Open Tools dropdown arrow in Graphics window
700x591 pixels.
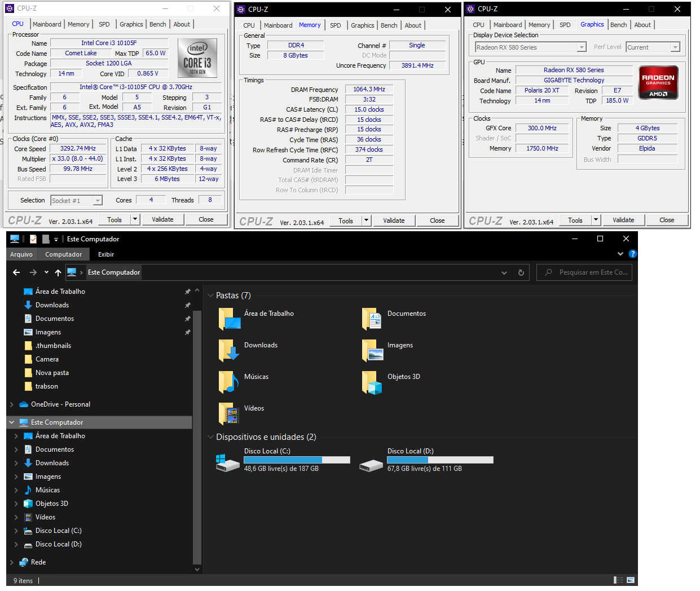pyautogui.click(x=596, y=220)
